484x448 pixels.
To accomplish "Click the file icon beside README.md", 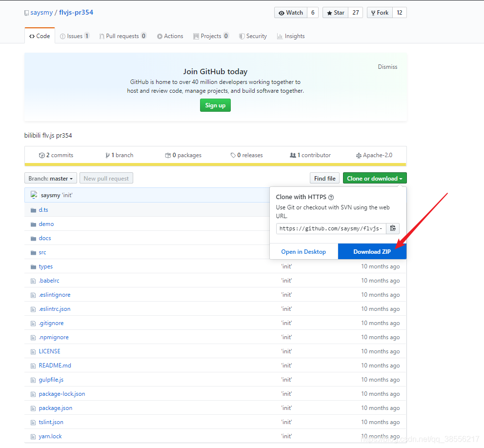I will point(33,366).
